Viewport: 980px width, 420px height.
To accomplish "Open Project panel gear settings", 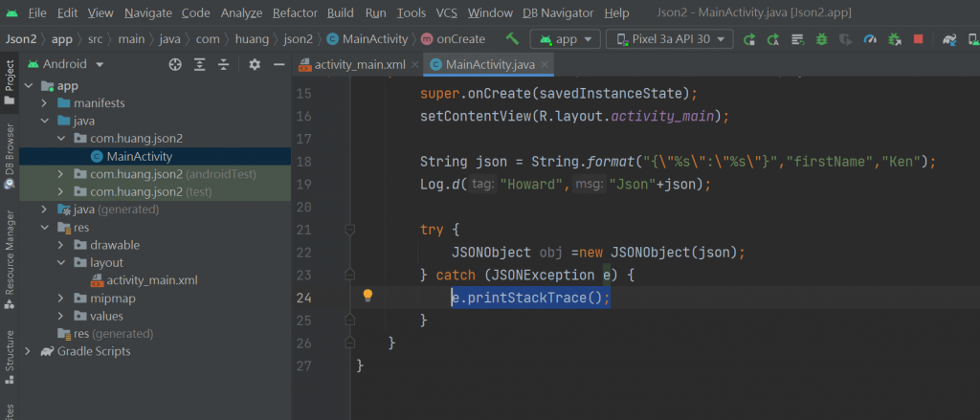I will point(255,64).
